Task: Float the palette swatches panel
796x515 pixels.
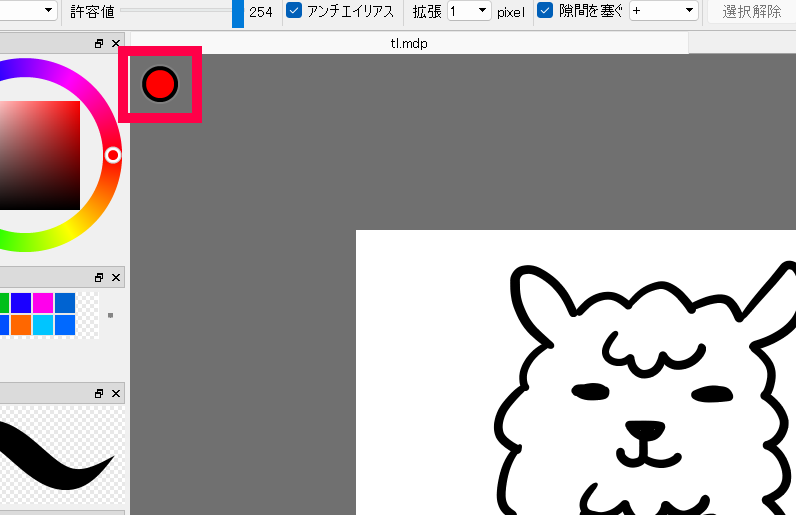Action: (x=99, y=277)
